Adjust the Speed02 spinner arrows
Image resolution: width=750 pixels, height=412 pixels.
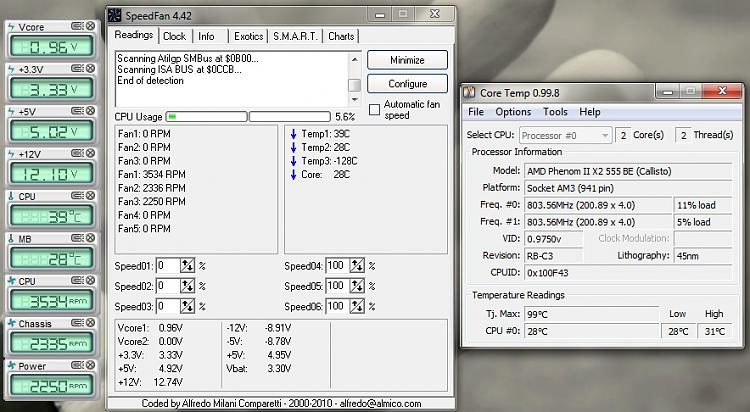click(187, 286)
